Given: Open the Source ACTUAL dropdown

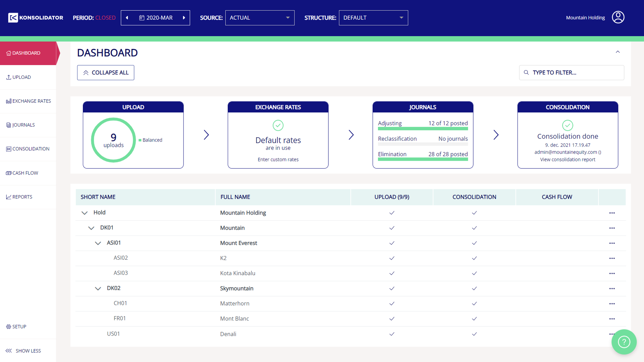Looking at the screenshot, I should pyautogui.click(x=260, y=18).
